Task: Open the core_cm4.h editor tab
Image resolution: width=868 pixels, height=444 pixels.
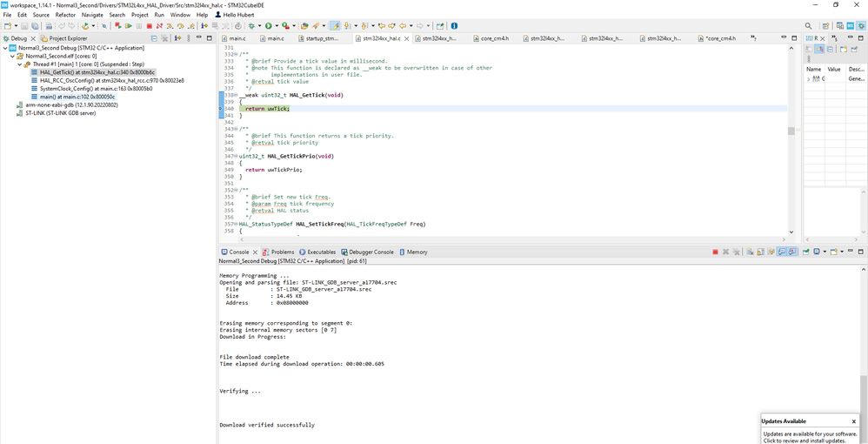Action: [491, 38]
